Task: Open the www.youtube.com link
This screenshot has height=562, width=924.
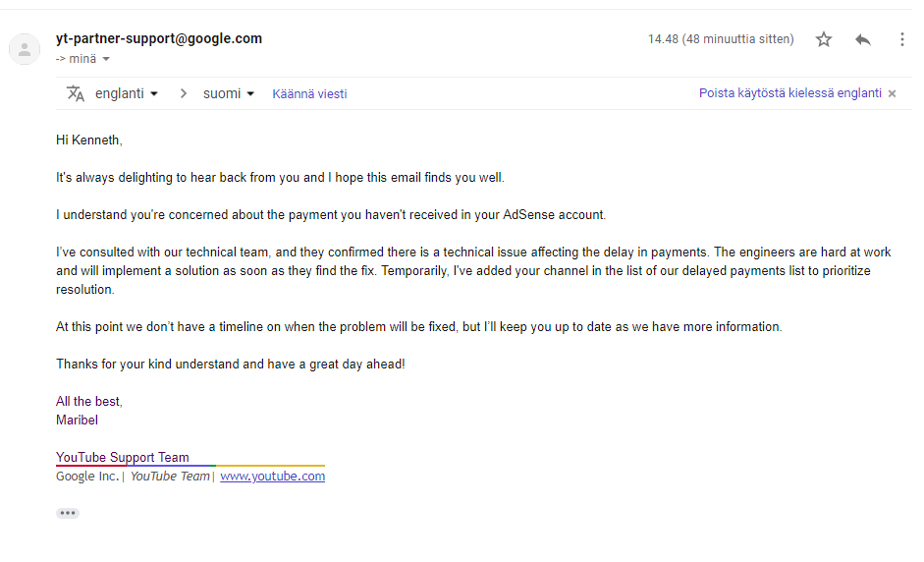Action: point(272,477)
